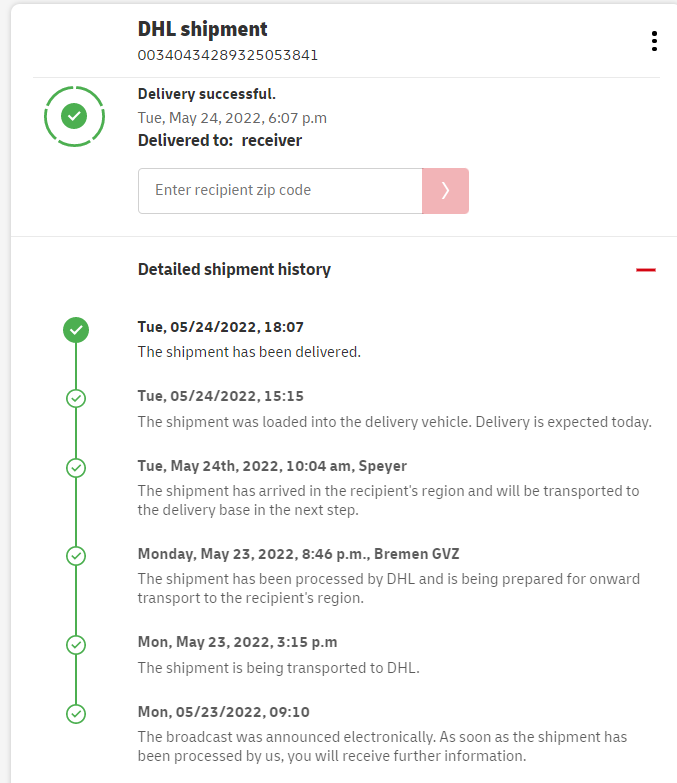The height and width of the screenshot is (783, 677).
Task: Click the 'Mon, 05/23/2022, 09:10' timestamp
Action: coord(223,713)
